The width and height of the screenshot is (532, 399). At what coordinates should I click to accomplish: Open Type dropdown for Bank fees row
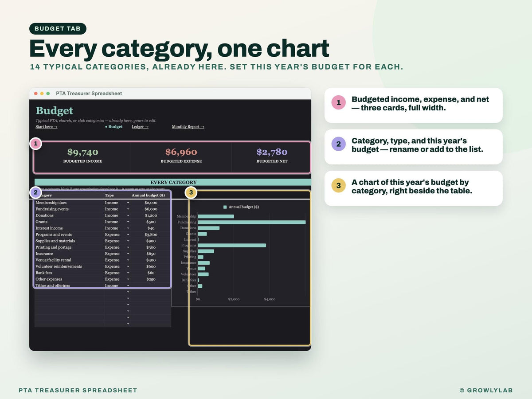click(x=128, y=273)
